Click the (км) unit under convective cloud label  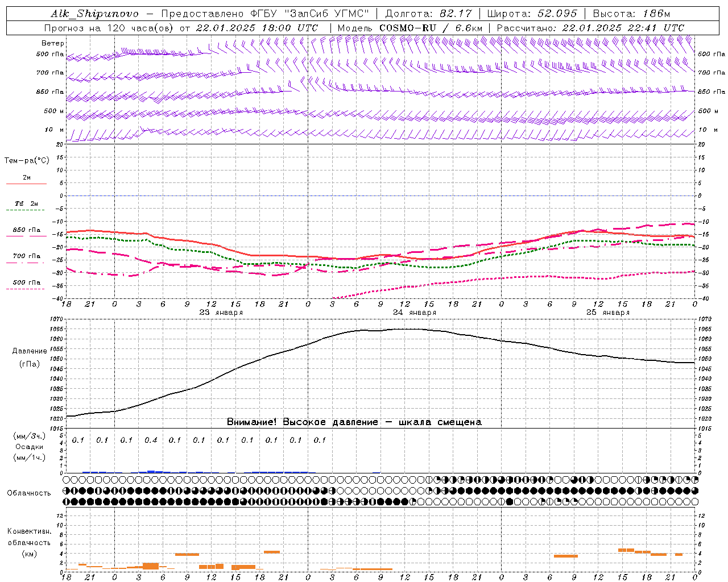(x=29, y=554)
